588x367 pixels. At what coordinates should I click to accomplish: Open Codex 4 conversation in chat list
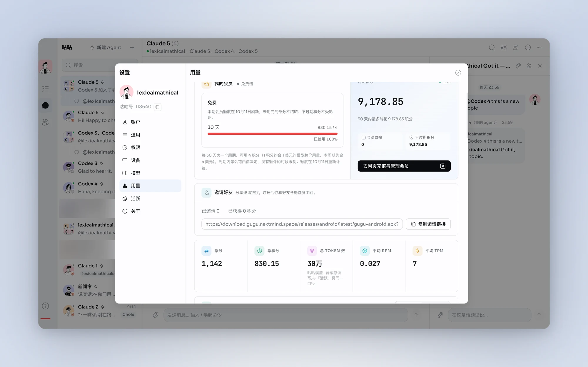(88, 188)
